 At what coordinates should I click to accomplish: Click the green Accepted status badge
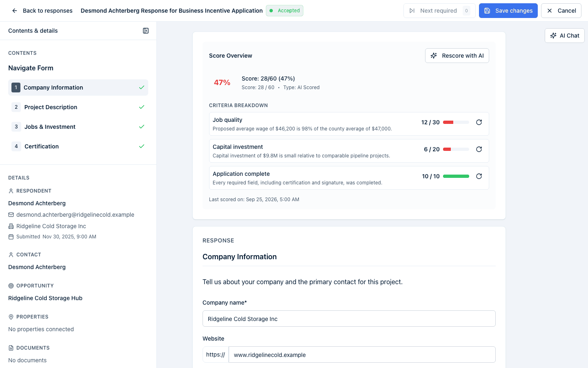285,11
